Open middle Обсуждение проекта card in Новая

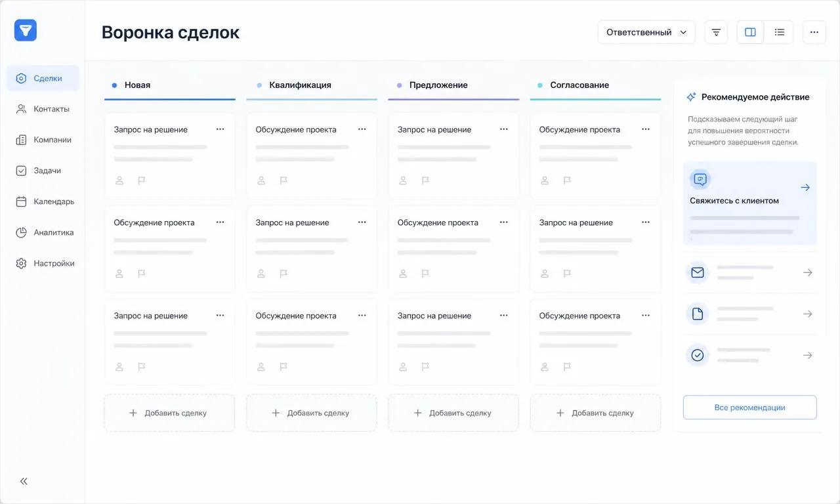[x=169, y=249]
